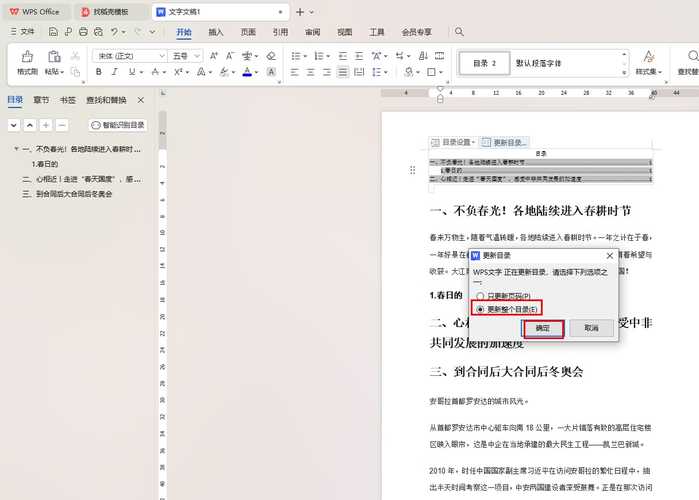Click the align left paragraph icon
The height and width of the screenshot is (500, 699).
[294, 72]
